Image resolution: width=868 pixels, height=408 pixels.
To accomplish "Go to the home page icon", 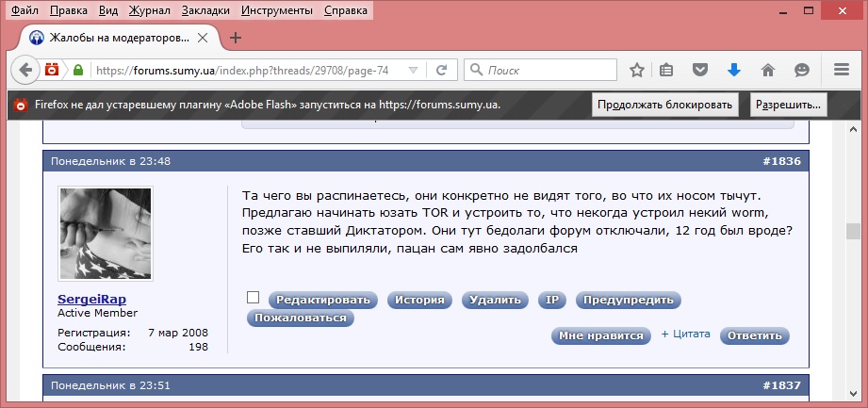I will pos(768,70).
